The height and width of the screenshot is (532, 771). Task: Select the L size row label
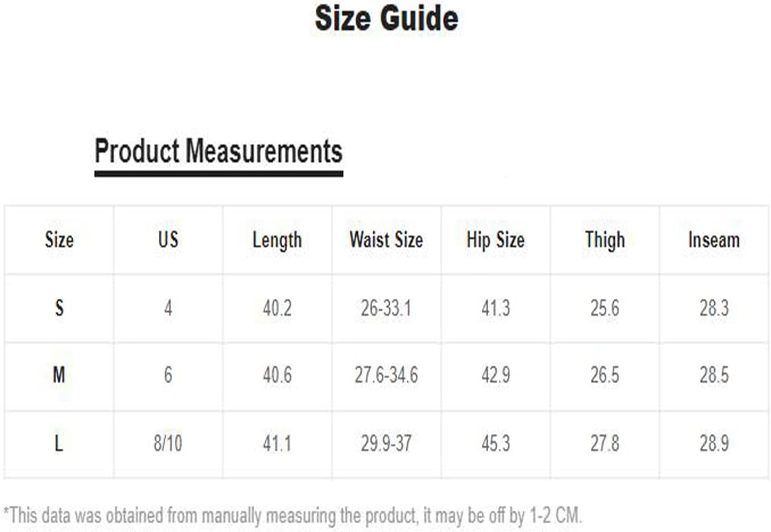pyautogui.click(x=59, y=443)
